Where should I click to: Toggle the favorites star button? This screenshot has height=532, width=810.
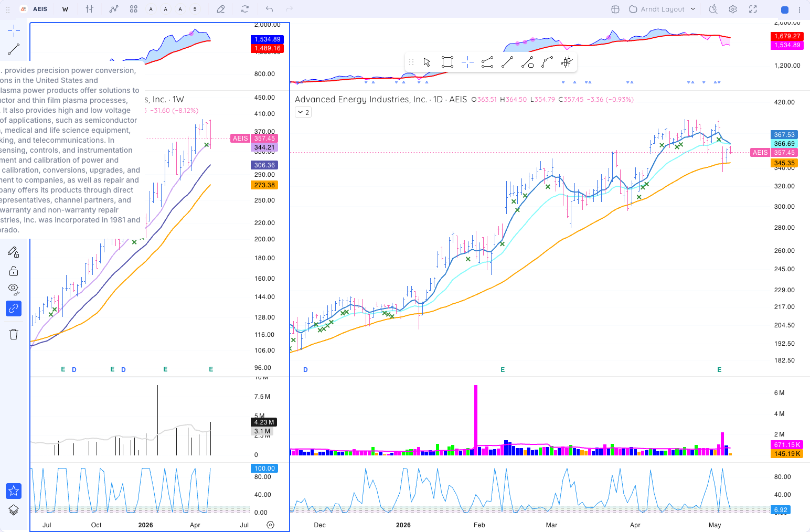pyautogui.click(x=14, y=491)
